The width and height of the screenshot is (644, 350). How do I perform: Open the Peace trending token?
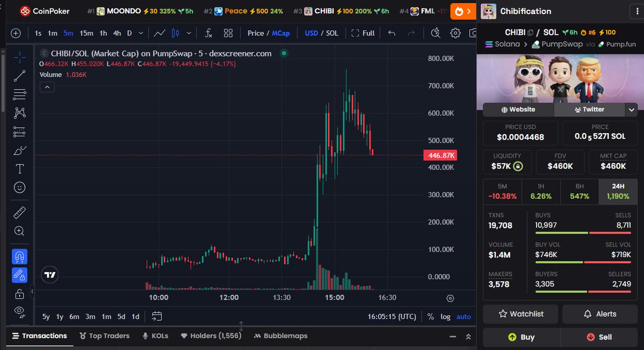(243, 11)
